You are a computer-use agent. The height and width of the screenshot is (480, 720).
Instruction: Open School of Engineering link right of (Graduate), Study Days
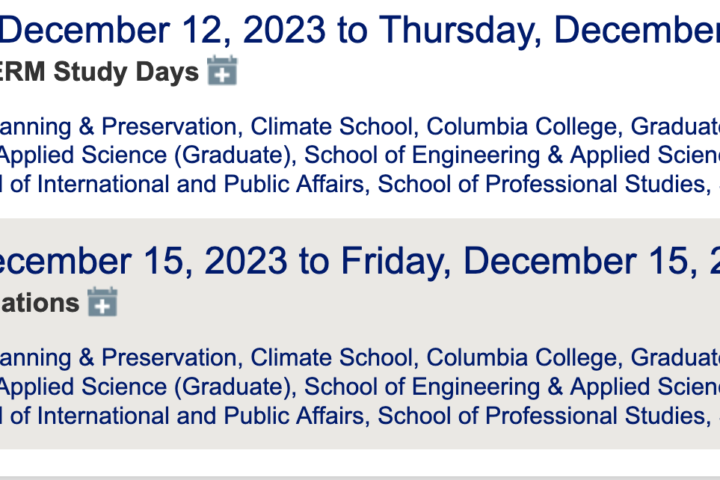pyautogui.click(x=512, y=155)
